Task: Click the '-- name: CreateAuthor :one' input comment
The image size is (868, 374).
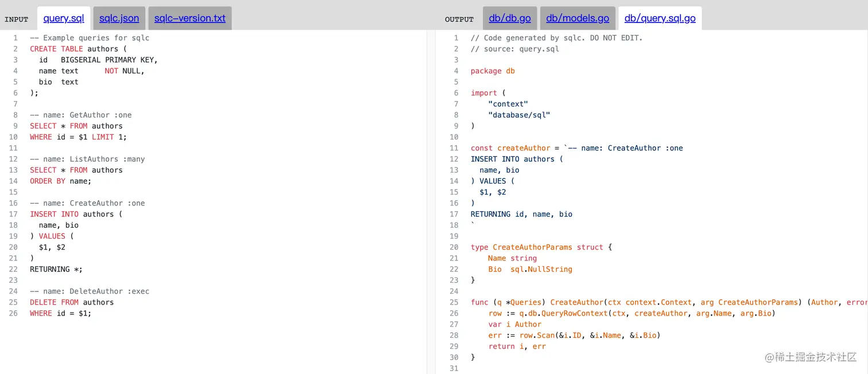Action: (87, 203)
